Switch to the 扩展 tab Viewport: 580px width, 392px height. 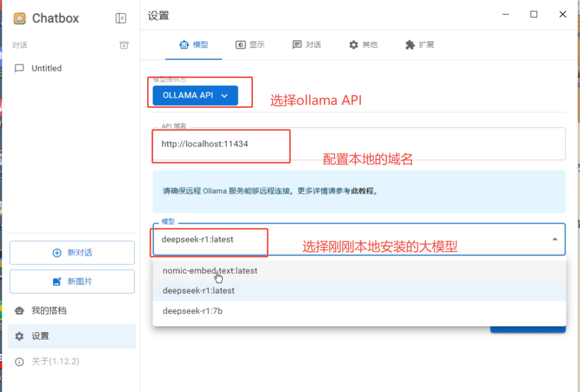pos(420,45)
